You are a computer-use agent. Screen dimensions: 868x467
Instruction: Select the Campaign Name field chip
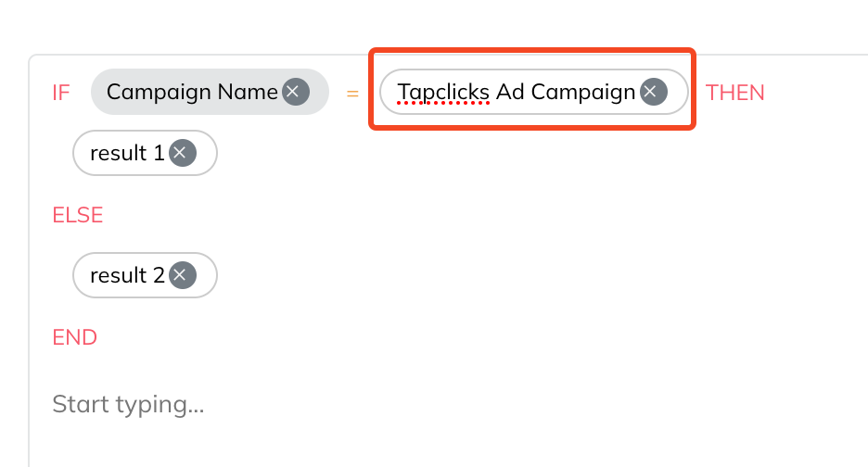[x=210, y=92]
